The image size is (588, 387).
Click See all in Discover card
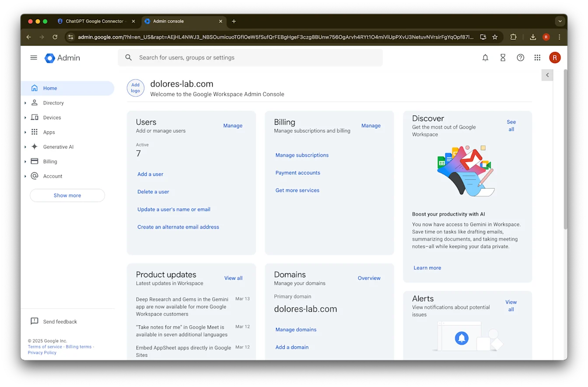(511, 126)
